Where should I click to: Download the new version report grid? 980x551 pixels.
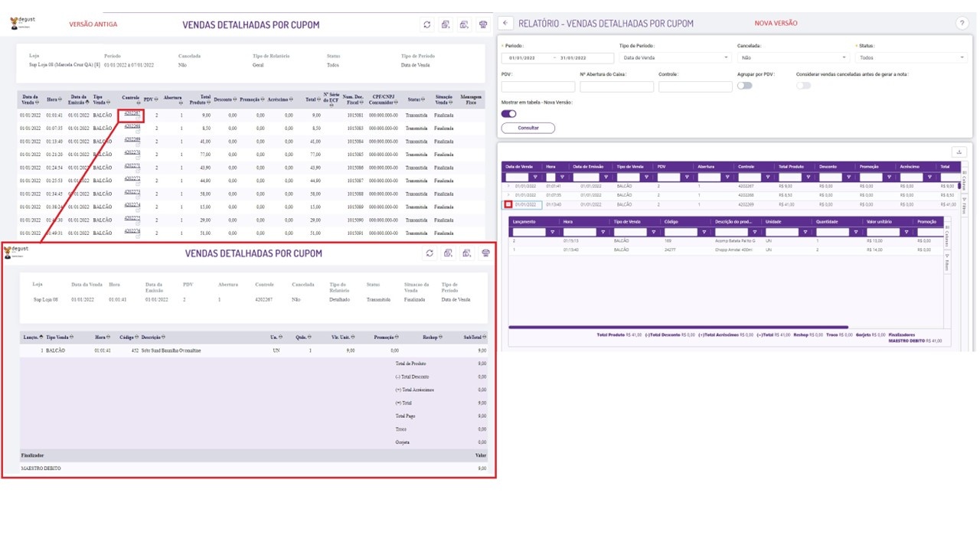click(x=959, y=152)
